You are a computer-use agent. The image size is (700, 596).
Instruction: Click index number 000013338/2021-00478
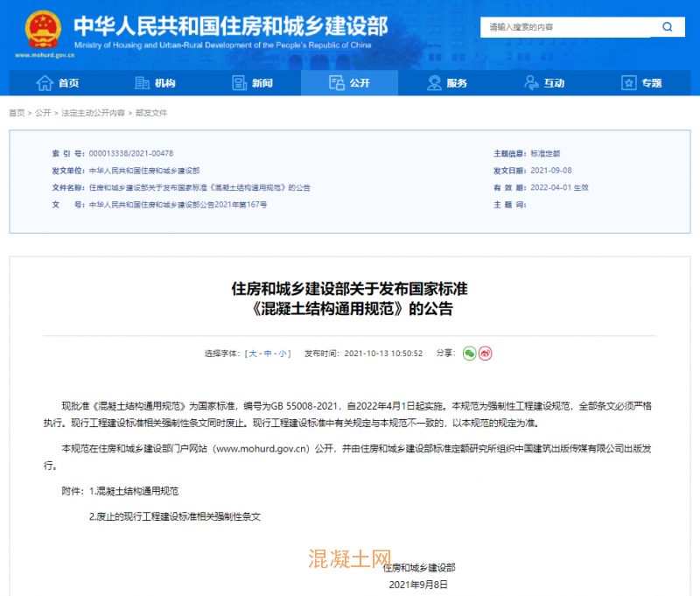point(130,153)
